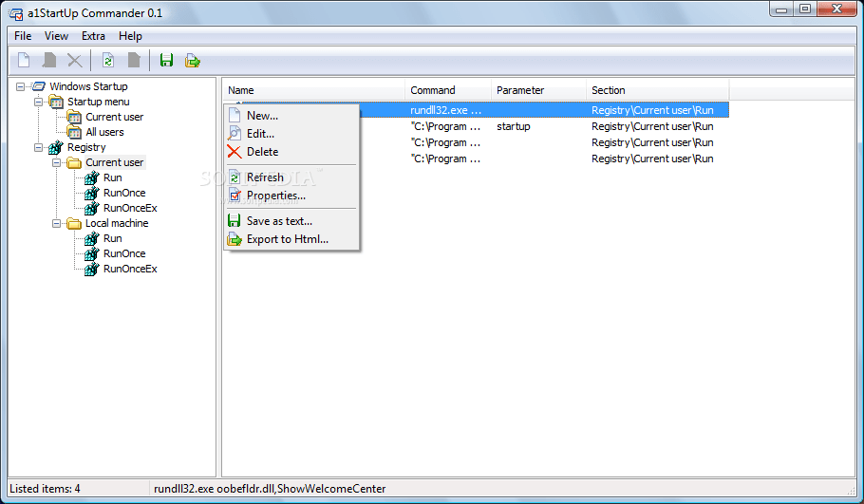The height and width of the screenshot is (504, 864).
Task: Click the Startup menu folder icon
Action: 56,102
